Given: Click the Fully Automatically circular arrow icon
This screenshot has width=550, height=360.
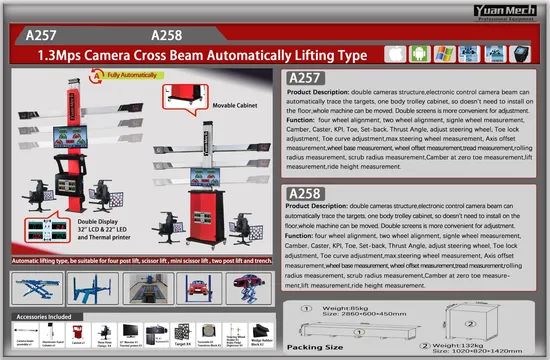Looking at the screenshot, I should point(96,76).
